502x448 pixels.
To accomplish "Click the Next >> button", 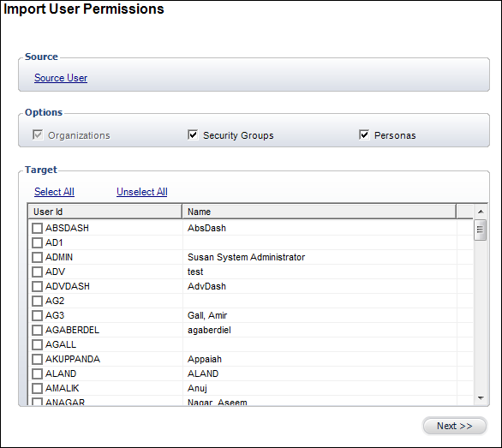I will (455, 426).
